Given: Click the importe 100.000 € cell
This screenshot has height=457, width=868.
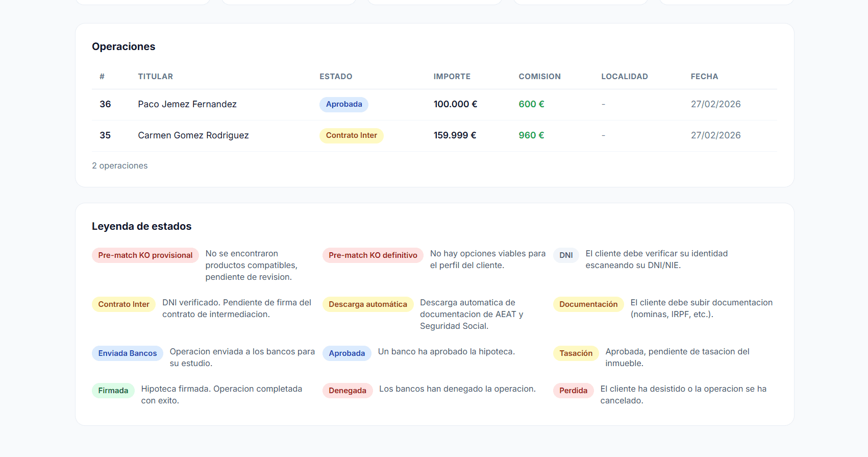Looking at the screenshot, I should pyautogui.click(x=455, y=104).
